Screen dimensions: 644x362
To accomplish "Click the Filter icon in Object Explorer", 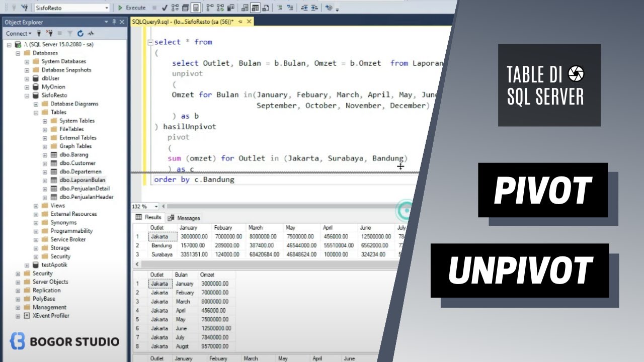I will click(70, 33).
